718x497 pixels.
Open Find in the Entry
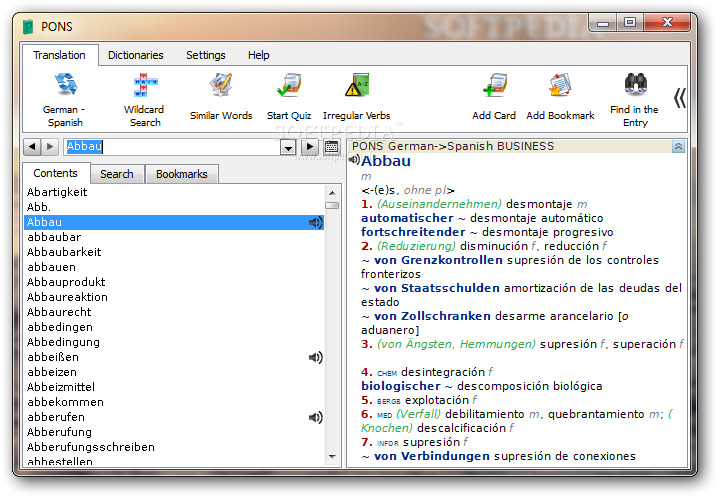tap(635, 99)
